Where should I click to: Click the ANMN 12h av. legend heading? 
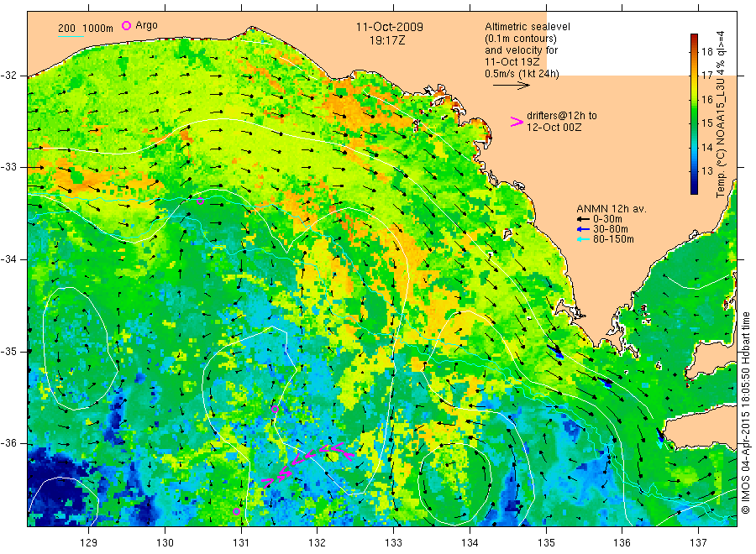[608, 207]
